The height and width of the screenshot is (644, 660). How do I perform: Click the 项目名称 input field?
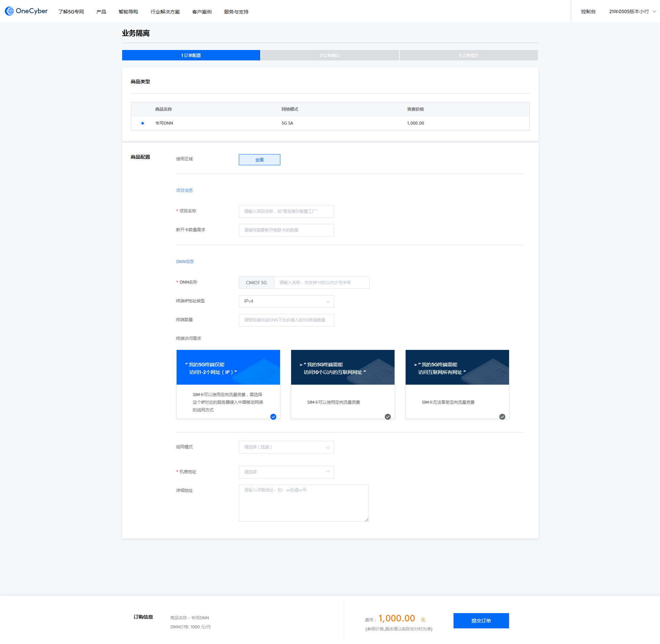286,211
